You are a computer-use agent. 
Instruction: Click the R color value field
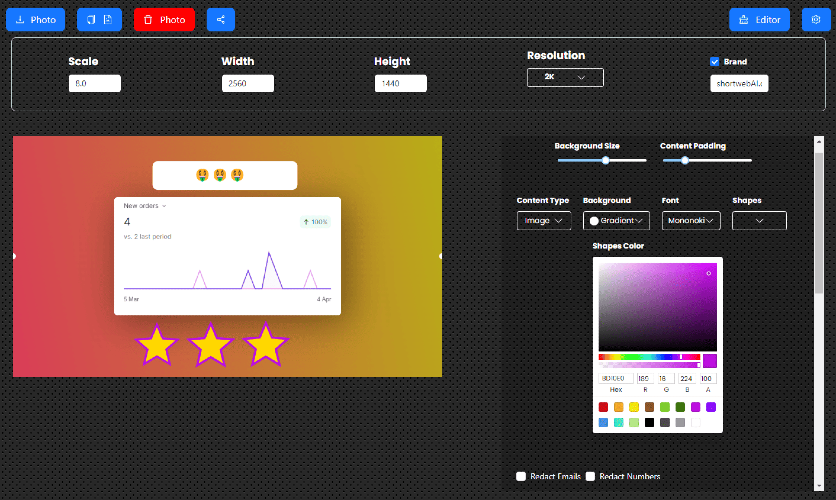[645, 378]
